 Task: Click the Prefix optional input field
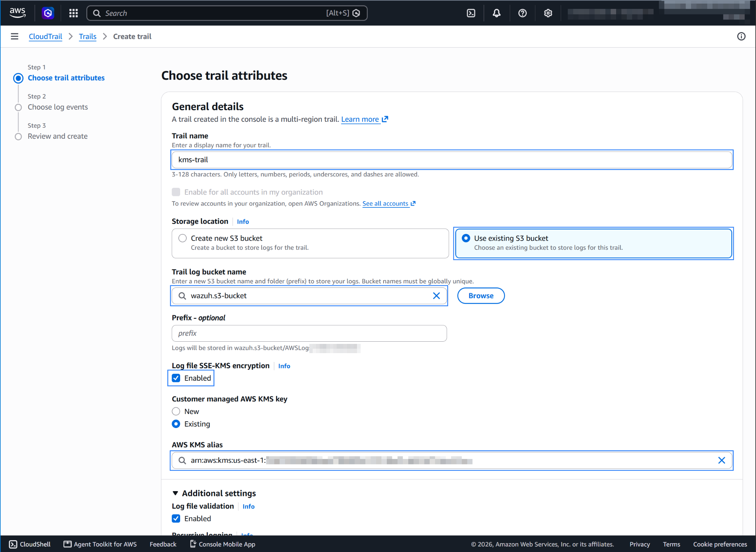coord(309,333)
